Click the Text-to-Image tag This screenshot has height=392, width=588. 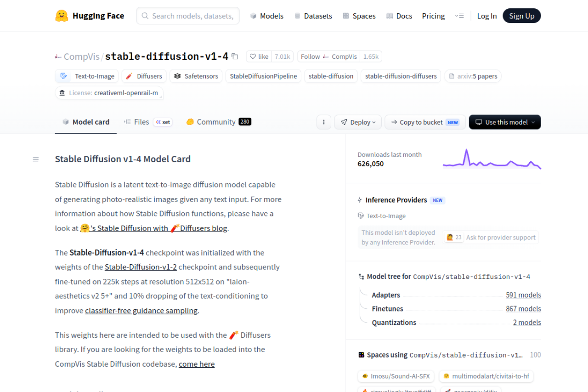pos(87,76)
